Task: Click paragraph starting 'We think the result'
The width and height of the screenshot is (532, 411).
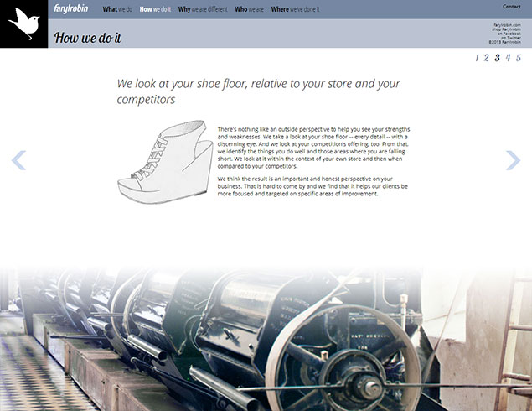Action: (x=312, y=186)
